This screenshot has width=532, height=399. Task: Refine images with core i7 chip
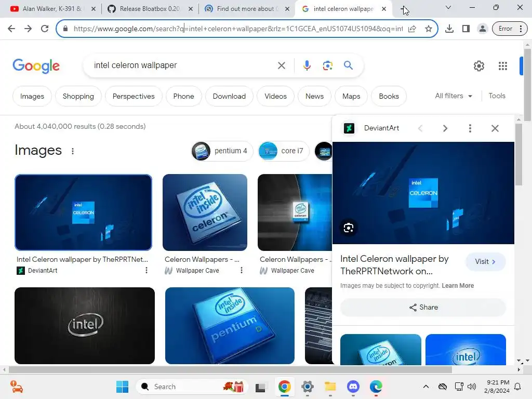pyautogui.click(x=284, y=151)
